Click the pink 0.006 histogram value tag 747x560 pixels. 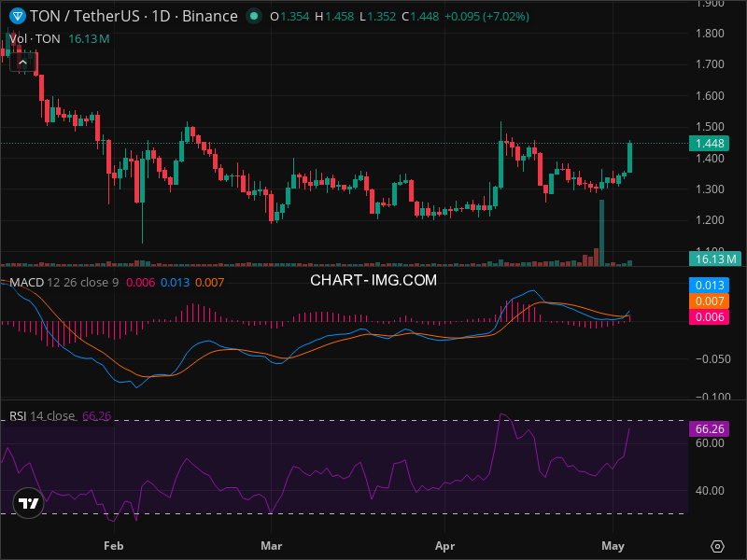(x=710, y=316)
